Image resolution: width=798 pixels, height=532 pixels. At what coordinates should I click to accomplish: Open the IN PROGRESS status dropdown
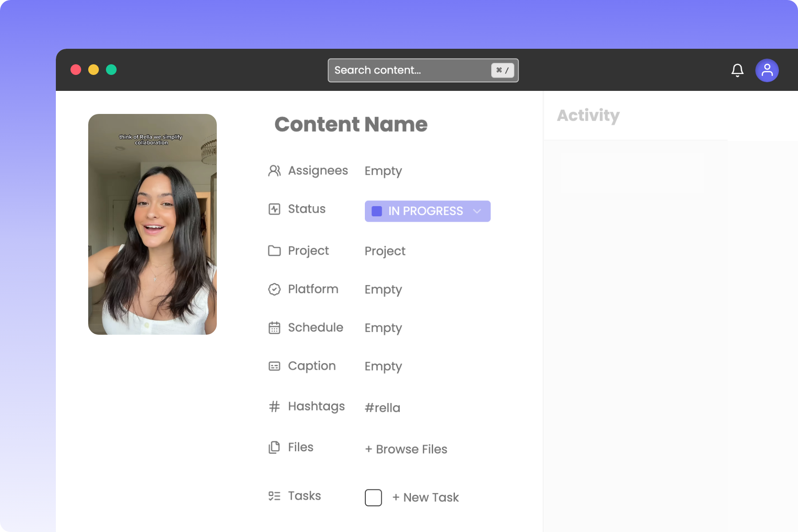tap(427, 211)
